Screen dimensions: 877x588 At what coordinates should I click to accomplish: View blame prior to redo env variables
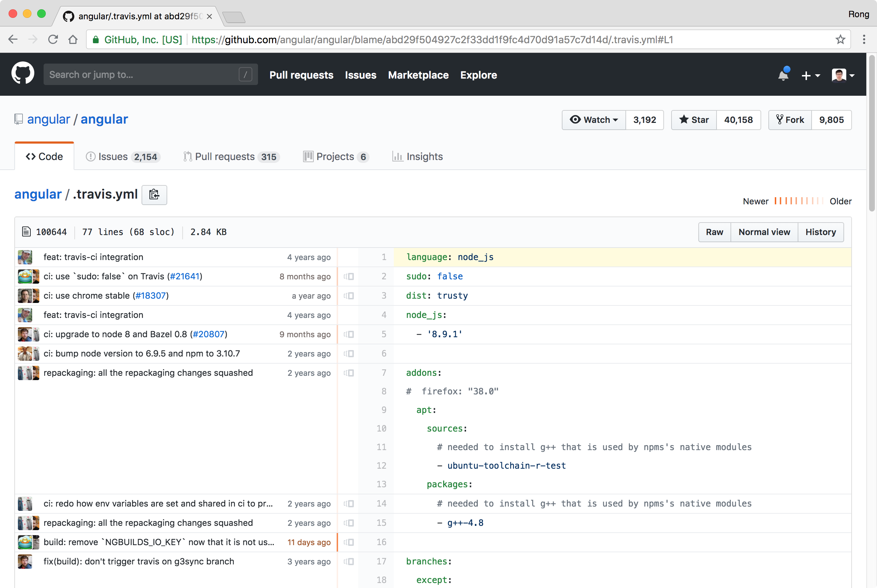click(x=349, y=504)
